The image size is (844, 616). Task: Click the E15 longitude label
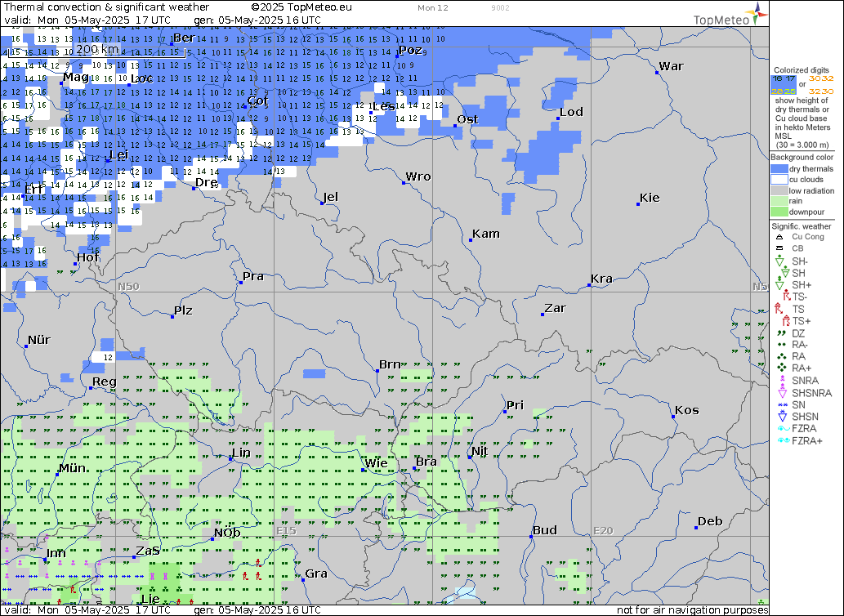(286, 531)
